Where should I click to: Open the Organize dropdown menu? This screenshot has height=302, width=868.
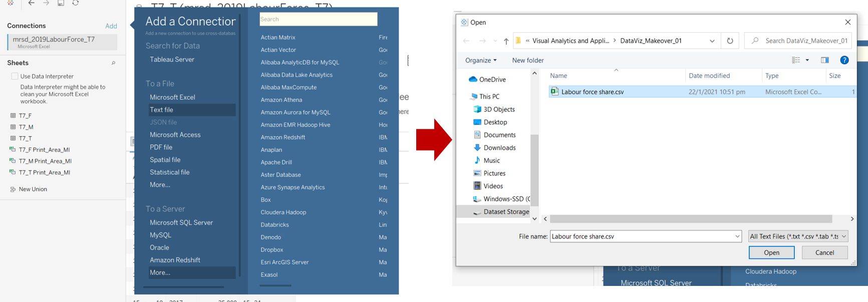pos(480,60)
